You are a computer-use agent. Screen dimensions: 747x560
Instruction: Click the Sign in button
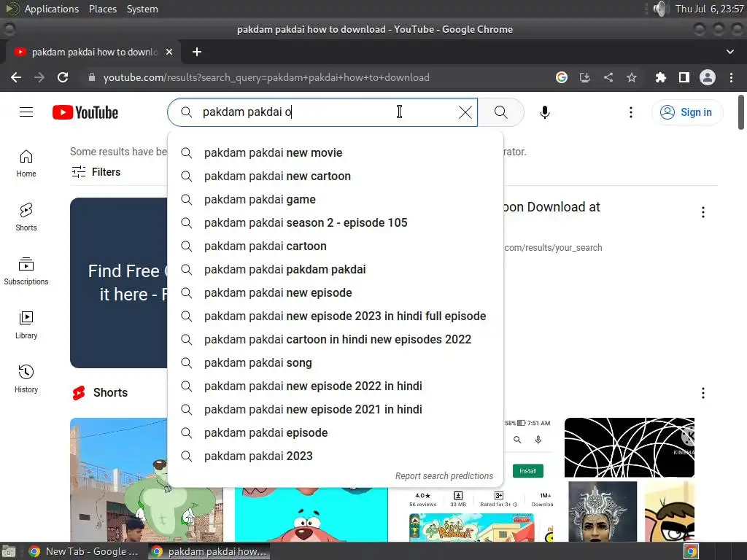click(x=687, y=112)
